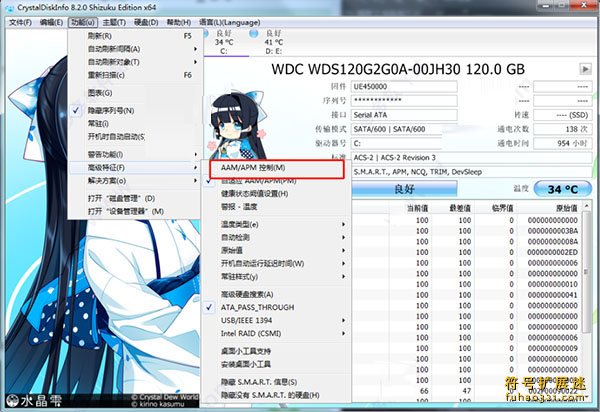Click the ACS-2 | ACS-2 Revision 3 field
Viewport: 600px width, 412px height.
pos(471,158)
